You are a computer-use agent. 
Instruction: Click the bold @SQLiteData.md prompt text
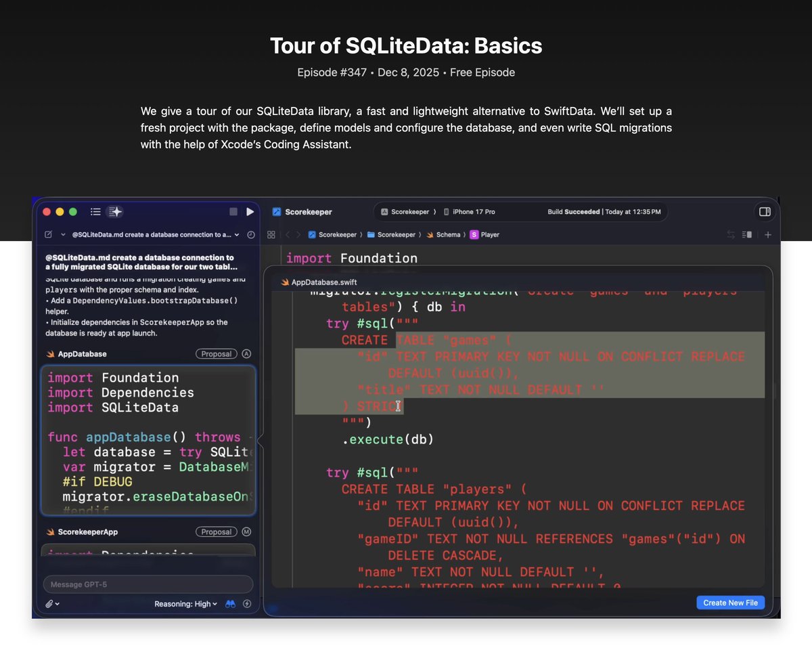[142, 263]
